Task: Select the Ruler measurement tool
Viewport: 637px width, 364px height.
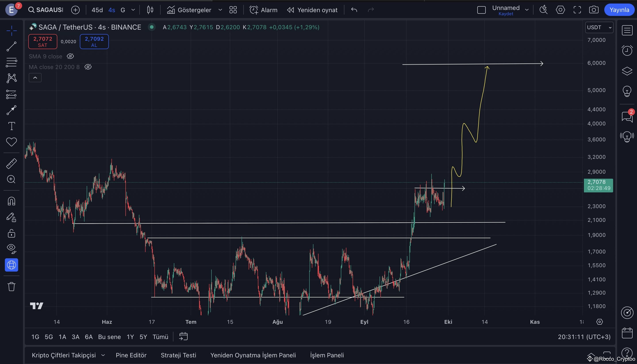Action: (x=11, y=163)
